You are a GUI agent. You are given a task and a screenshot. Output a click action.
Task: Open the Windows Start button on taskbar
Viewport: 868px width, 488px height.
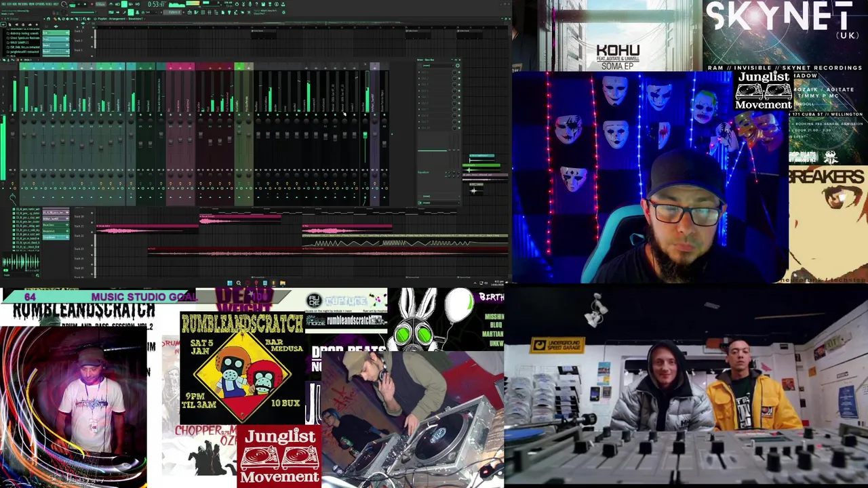tap(230, 283)
